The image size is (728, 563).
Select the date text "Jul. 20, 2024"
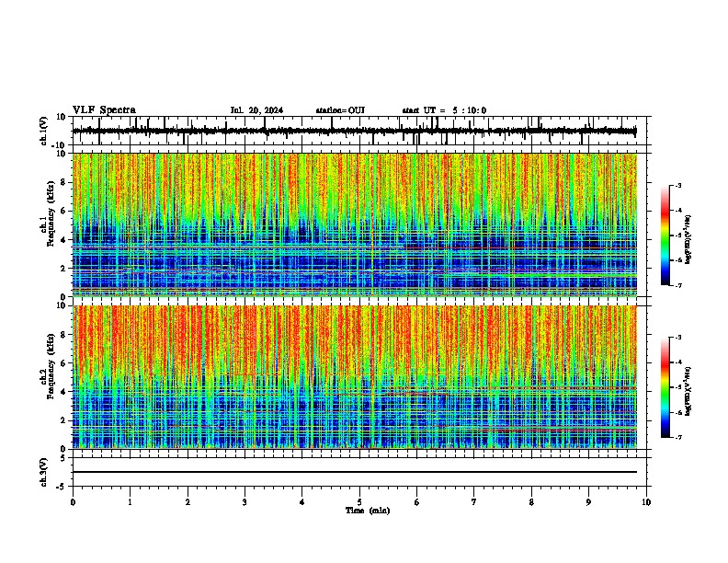(256, 110)
